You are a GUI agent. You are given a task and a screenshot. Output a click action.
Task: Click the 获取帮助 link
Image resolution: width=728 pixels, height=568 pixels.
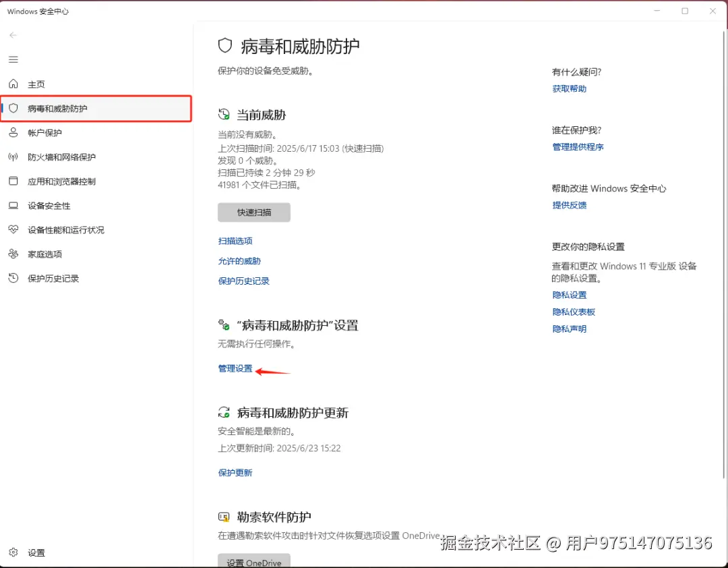pyautogui.click(x=569, y=88)
